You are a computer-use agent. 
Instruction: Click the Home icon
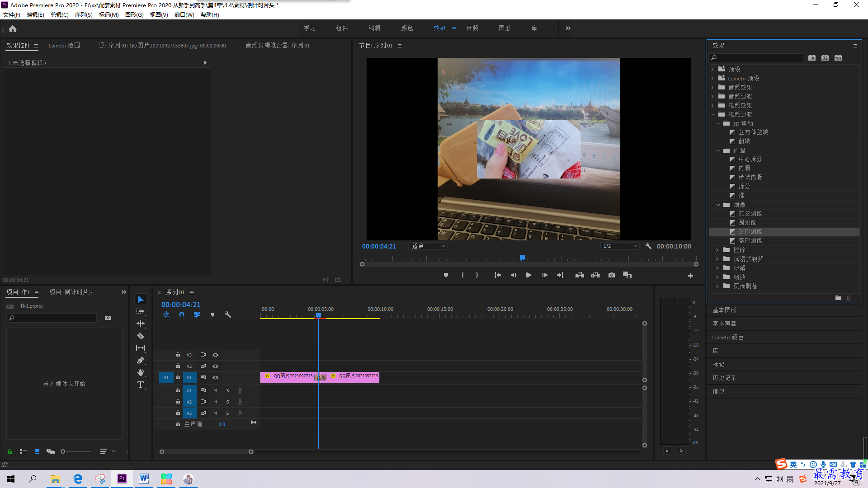click(13, 28)
